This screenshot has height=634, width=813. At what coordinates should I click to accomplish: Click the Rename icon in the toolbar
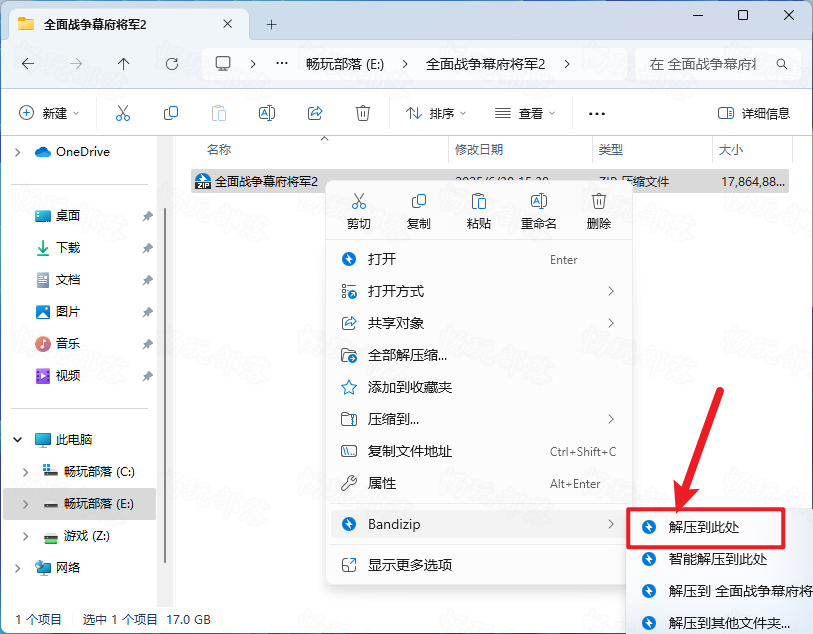(x=267, y=113)
